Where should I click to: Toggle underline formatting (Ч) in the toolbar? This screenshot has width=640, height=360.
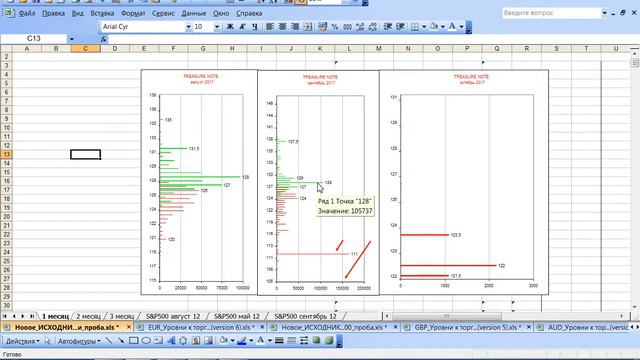coord(255,27)
